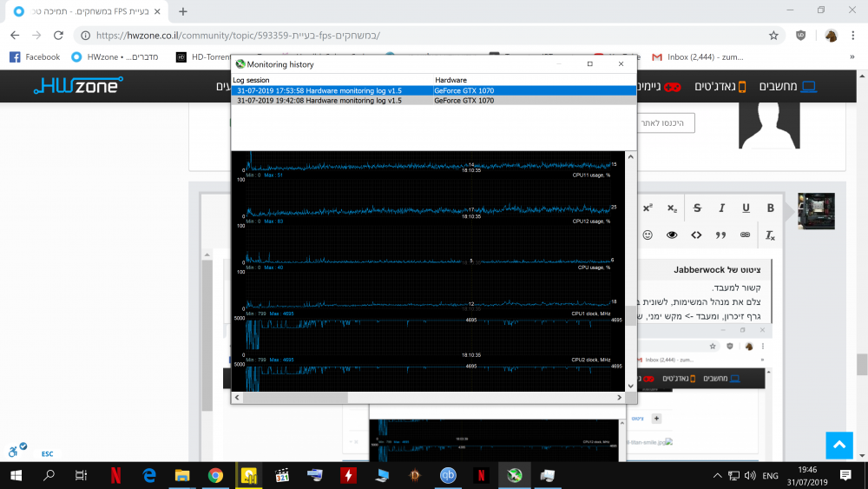The image size is (868, 489).
Task: Insert spoiler using the eye icon
Action: click(x=672, y=235)
